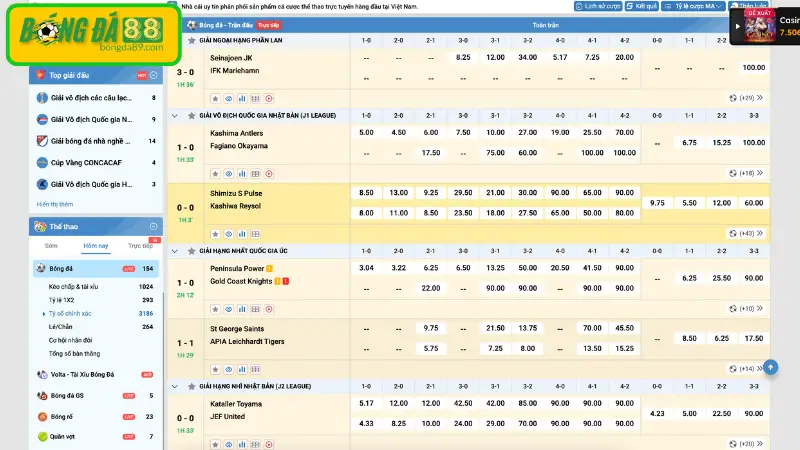Screen dimensions: 800x450
Task: Open scoreboard grid icon for St George Saints match
Action: pos(255,369)
